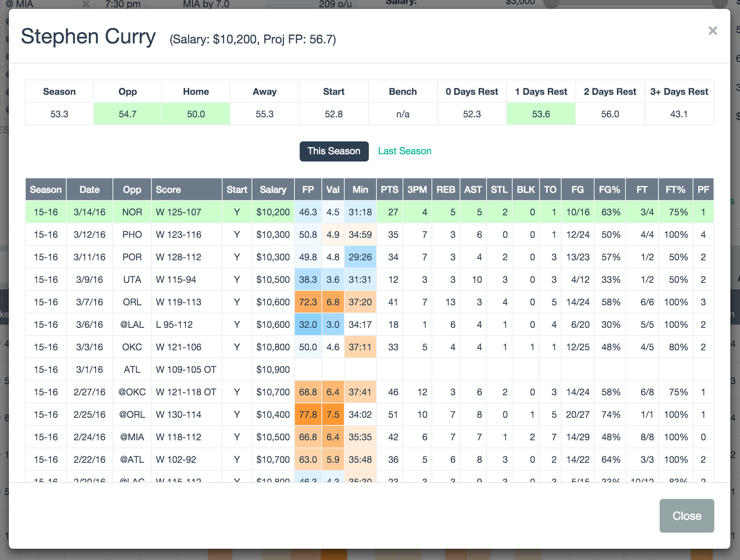The width and height of the screenshot is (740, 560).
Task: Close the Stephen Curry modal with X
Action: [712, 31]
